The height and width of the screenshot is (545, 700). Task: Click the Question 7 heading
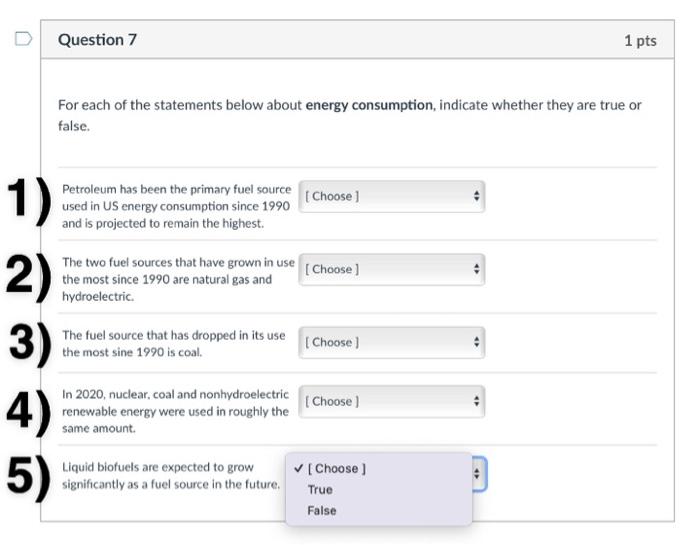tap(97, 40)
